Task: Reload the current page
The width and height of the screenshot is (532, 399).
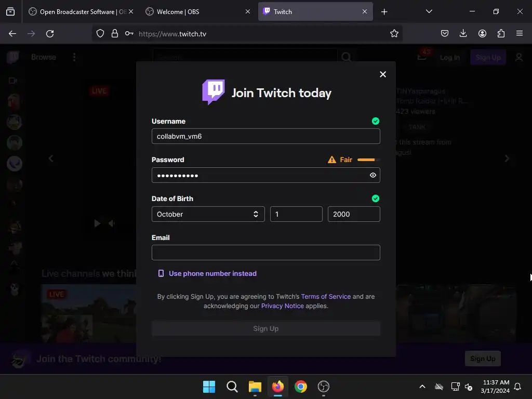Action: (x=50, y=34)
